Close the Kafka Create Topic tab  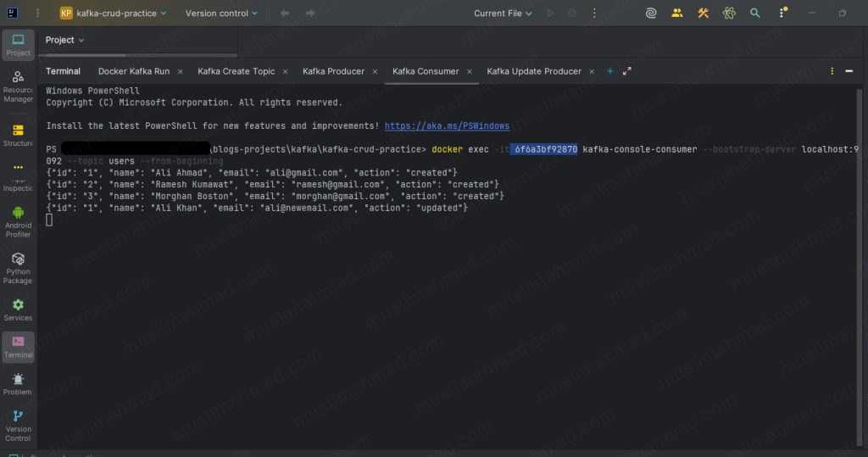pos(285,72)
